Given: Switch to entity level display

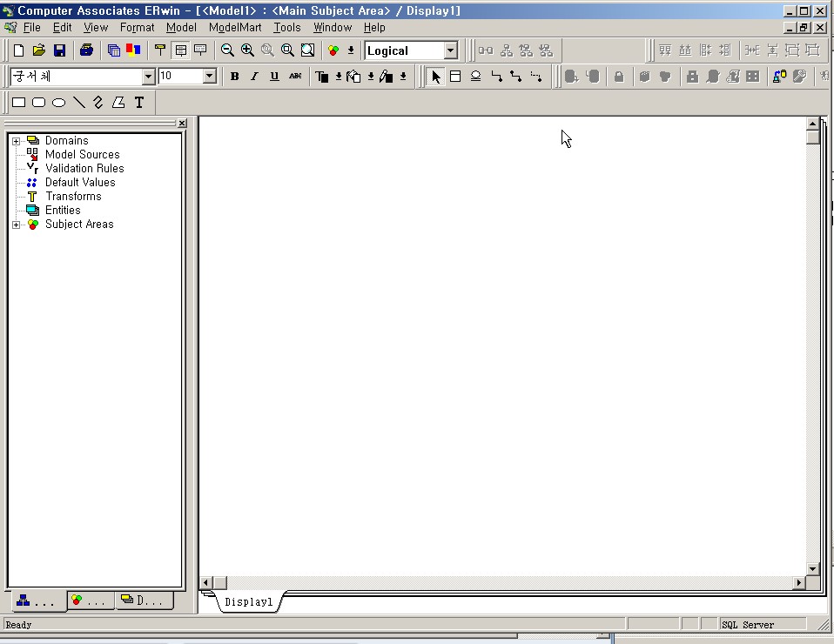Looking at the screenshot, I should coord(160,50).
